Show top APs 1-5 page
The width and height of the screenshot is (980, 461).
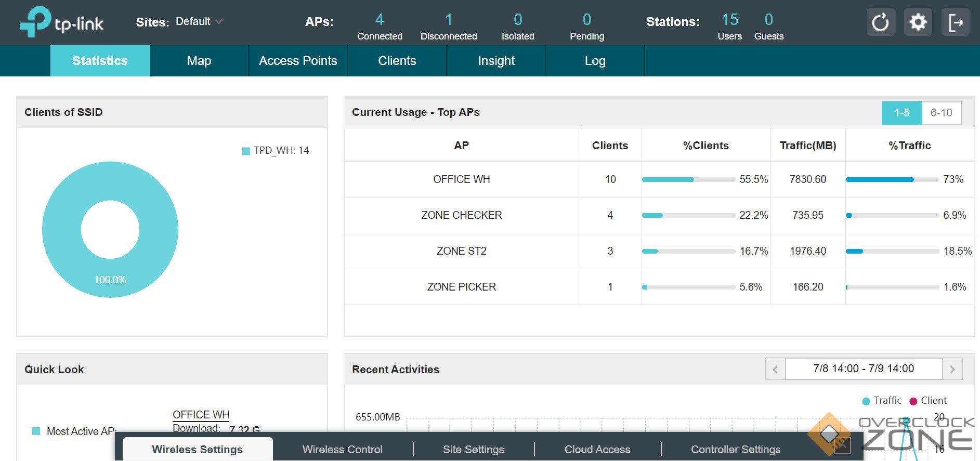point(901,113)
